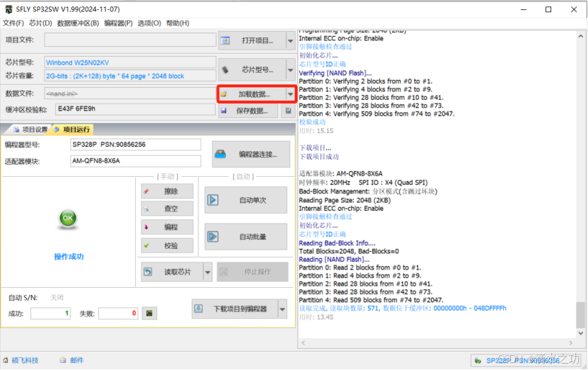The height and width of the screenshot is (370, 588).
Task: Expand the 加载数据 dropdown arrow
Action: pyautogui.click(x=291, y=94)
